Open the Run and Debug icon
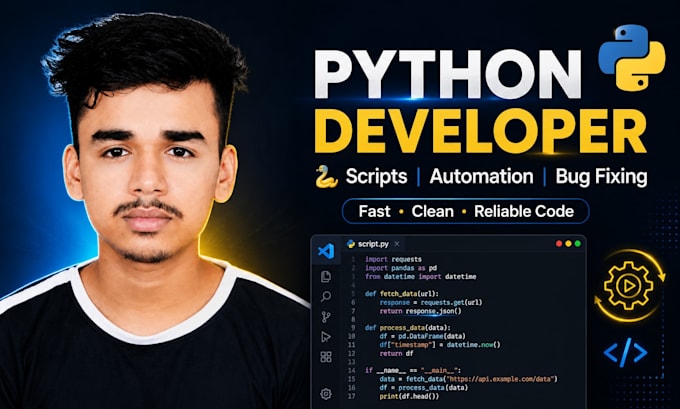 (326, 337)
